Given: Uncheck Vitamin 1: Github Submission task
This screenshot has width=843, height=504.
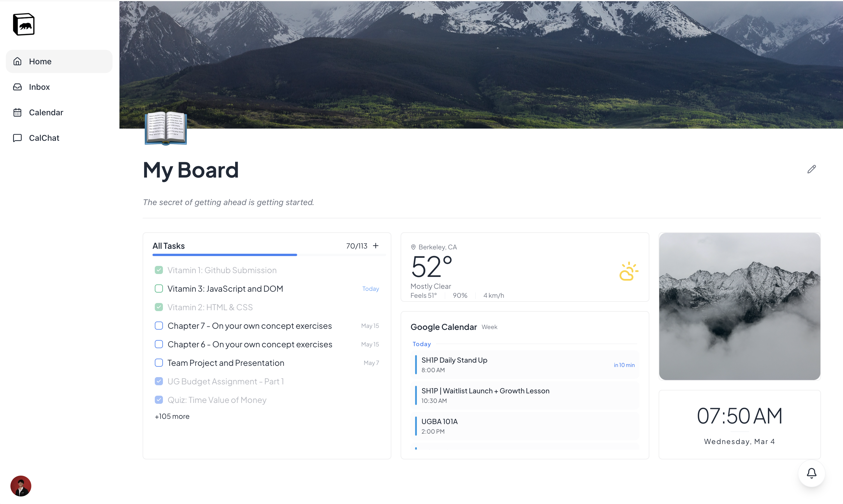Looking at the screenshot, I should click(x=159, y=270).
